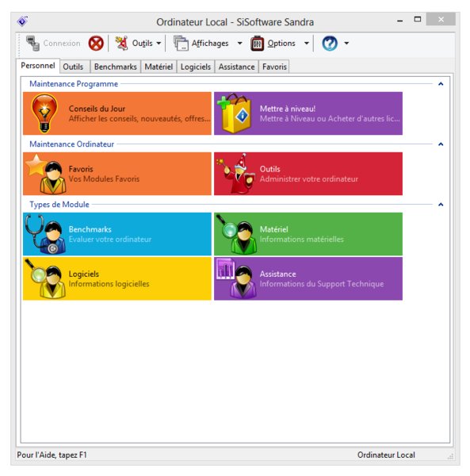Open the red Outils wizard tile
The width and height of the screenshot is (470, 476).
point(308,174)
